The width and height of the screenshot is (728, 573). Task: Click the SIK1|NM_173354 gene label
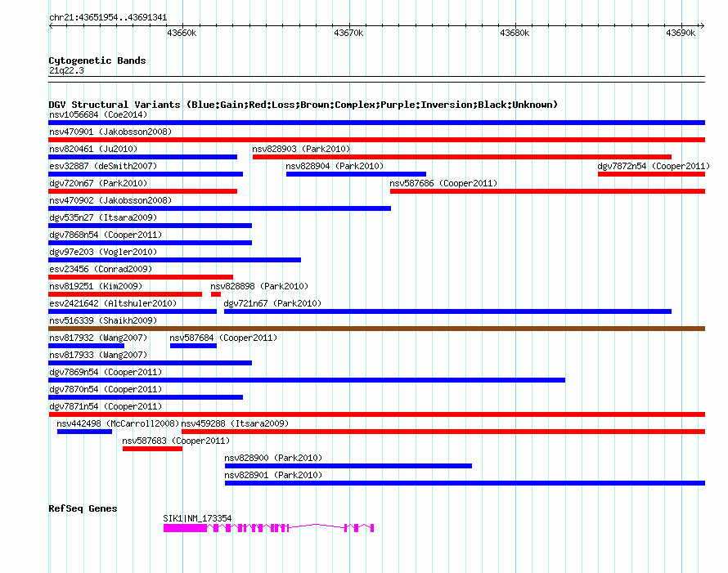pyautogui.click(x=197, y=518)
